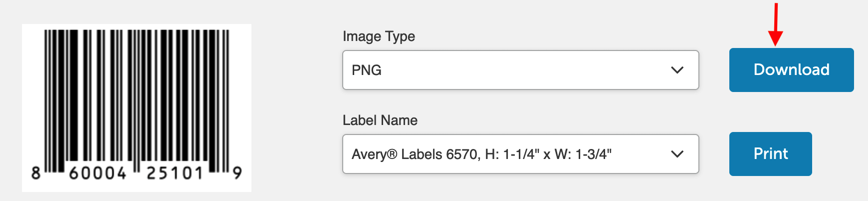Click the leading digit 8 of barcode

point(35,173)
